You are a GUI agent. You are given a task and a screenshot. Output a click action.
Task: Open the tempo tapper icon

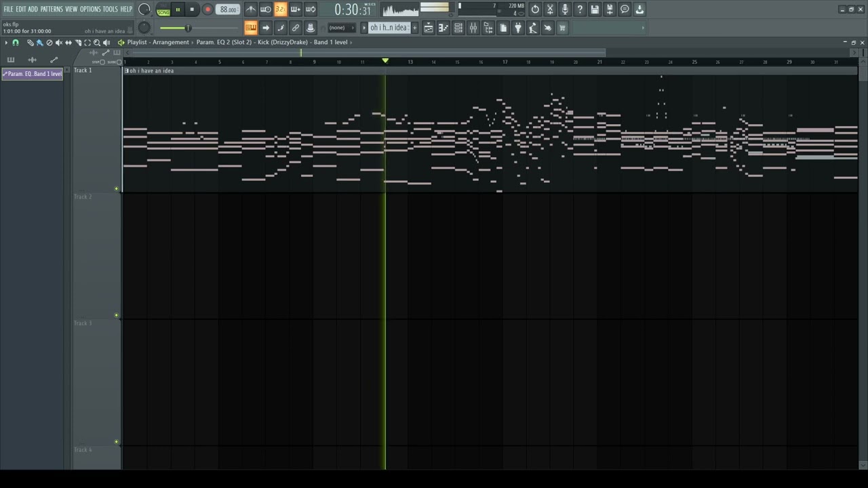click(533, 28)
